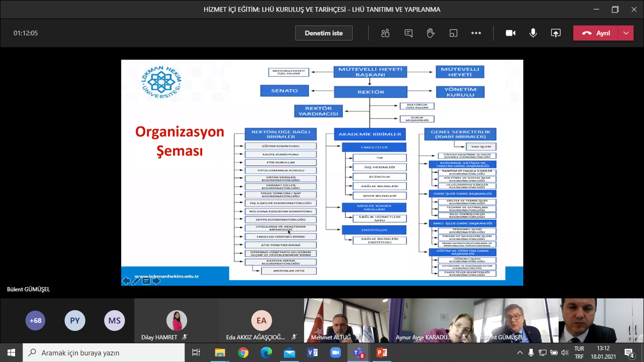Open the participants panel icon

[385, 33]
